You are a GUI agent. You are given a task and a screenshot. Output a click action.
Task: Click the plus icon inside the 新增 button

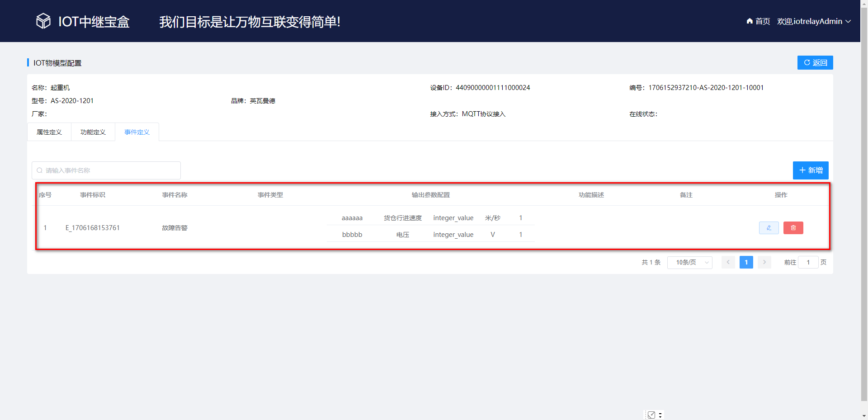coord(803,170)
